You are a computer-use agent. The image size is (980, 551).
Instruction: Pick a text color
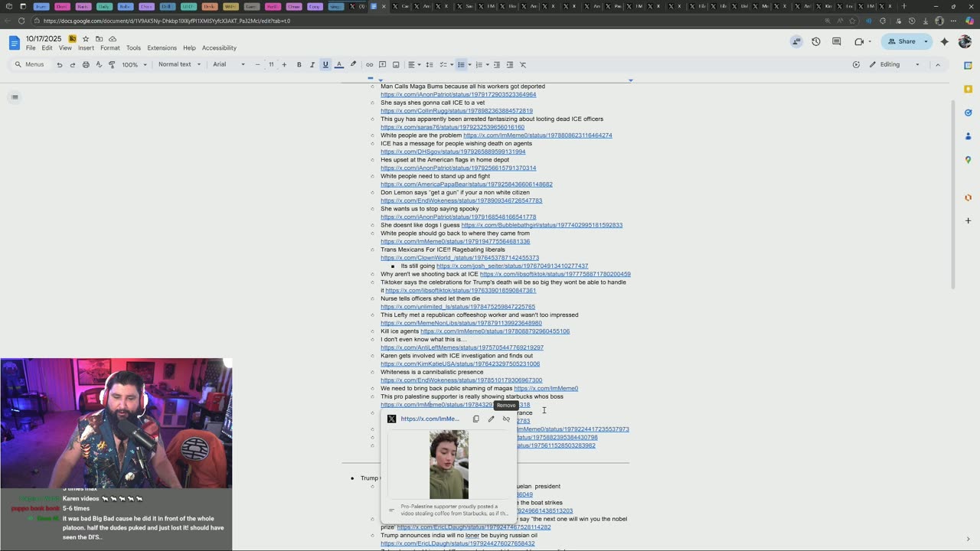pyautogui.click(x=339, y=65)
